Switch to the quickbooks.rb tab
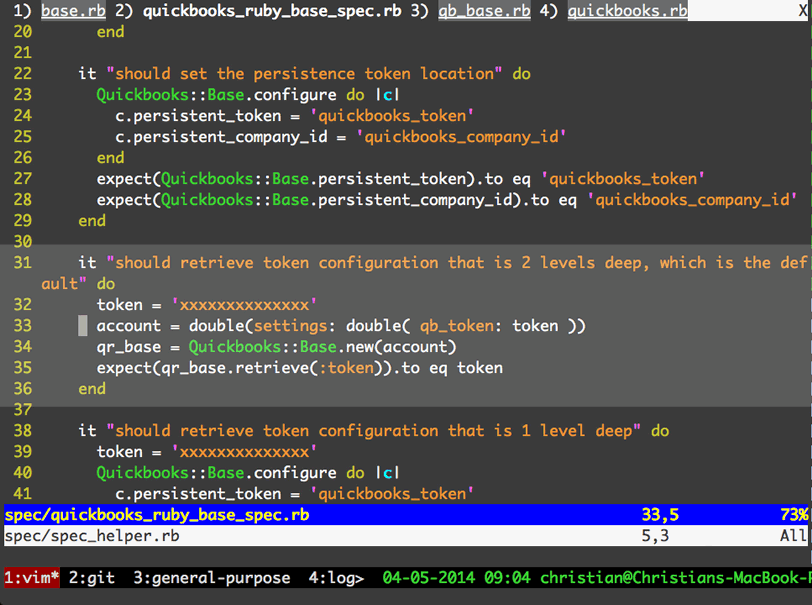812x605 pixels. pos(627,10)
